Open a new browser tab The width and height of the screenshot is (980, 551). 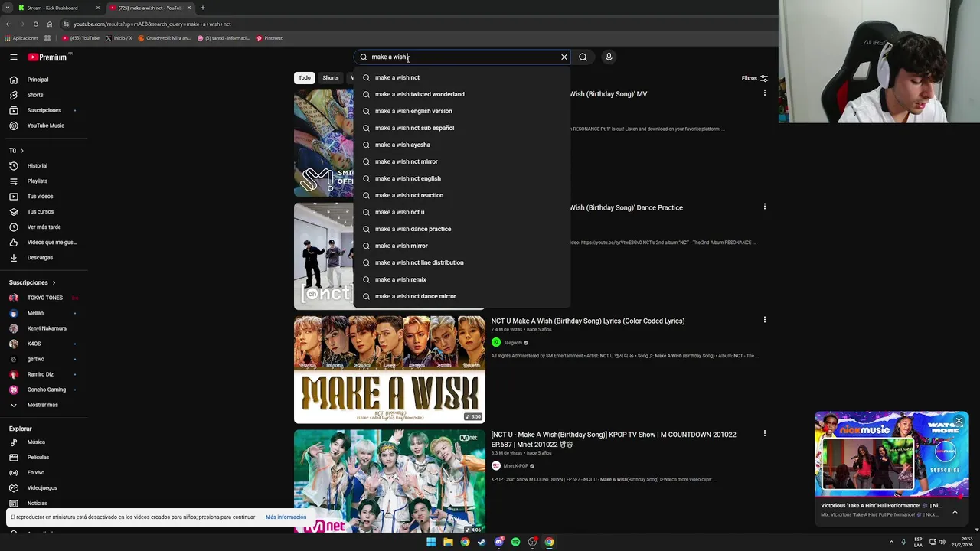point(203,8)
